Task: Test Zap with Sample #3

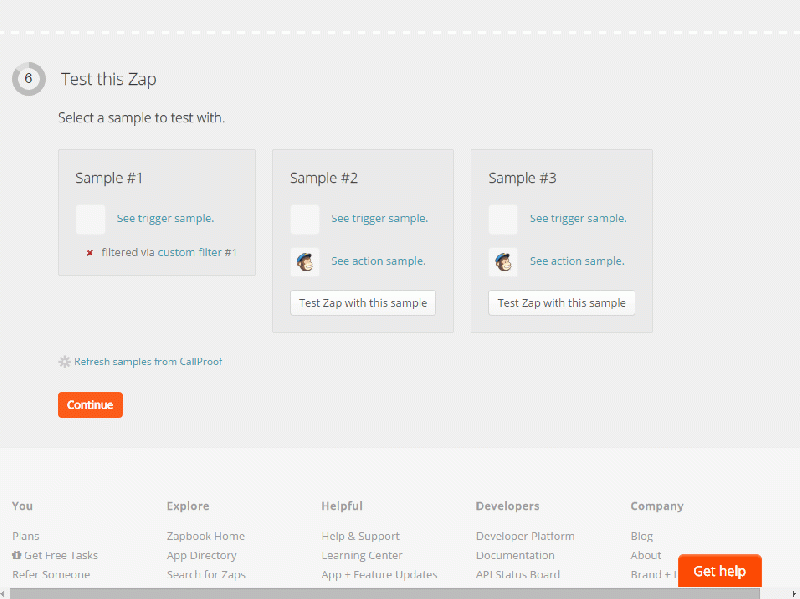Action: tap(561, 303)
